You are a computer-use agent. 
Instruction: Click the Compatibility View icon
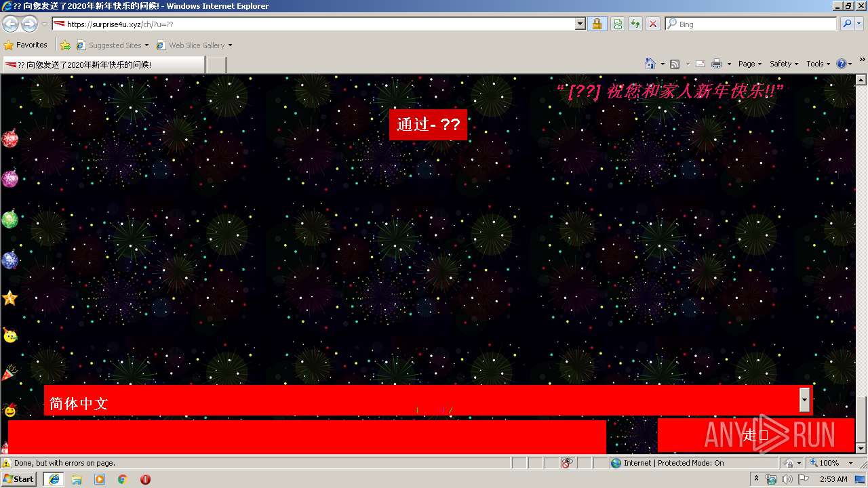pyautogui.click(x=618, y=24)
